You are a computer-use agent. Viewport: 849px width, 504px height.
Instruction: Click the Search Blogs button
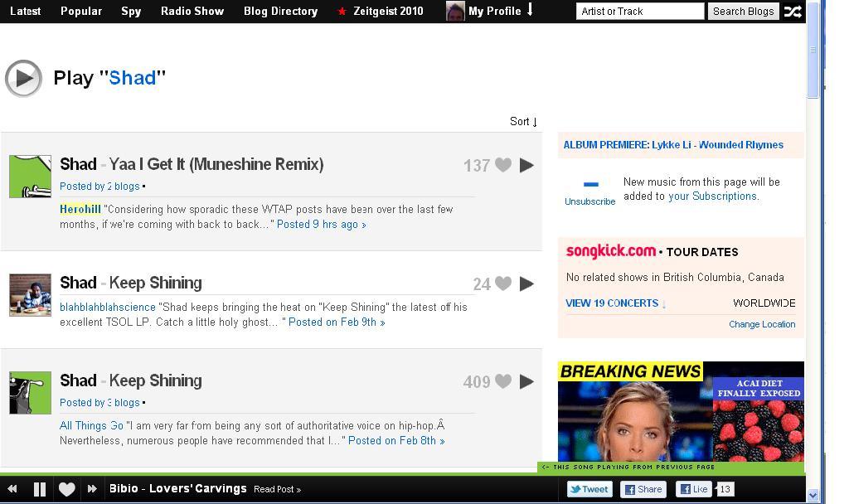pyautogui.click(x=743, y=12)
